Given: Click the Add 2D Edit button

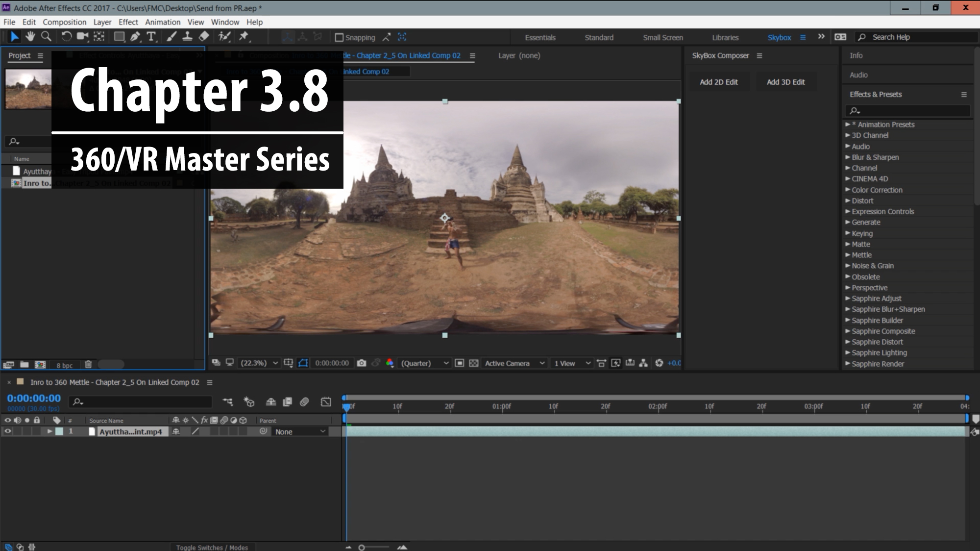Looking at the screenshot, I should (x=718, y=82).
